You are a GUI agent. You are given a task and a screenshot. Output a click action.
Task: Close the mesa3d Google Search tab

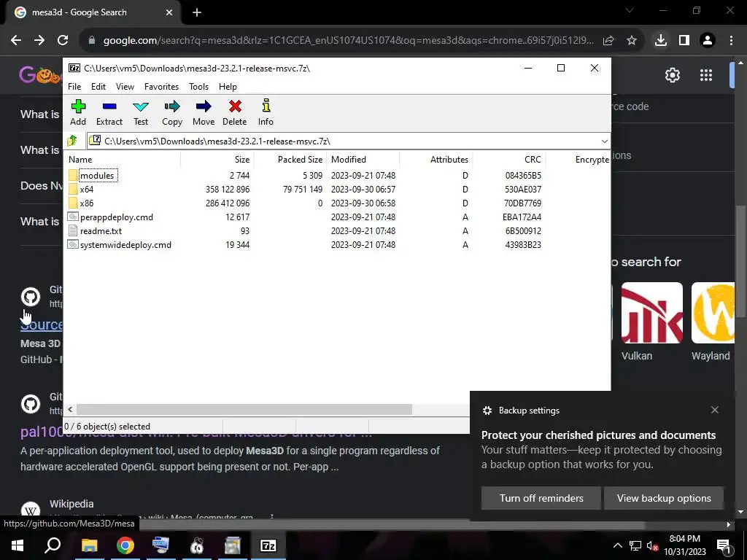coord(169,12)
